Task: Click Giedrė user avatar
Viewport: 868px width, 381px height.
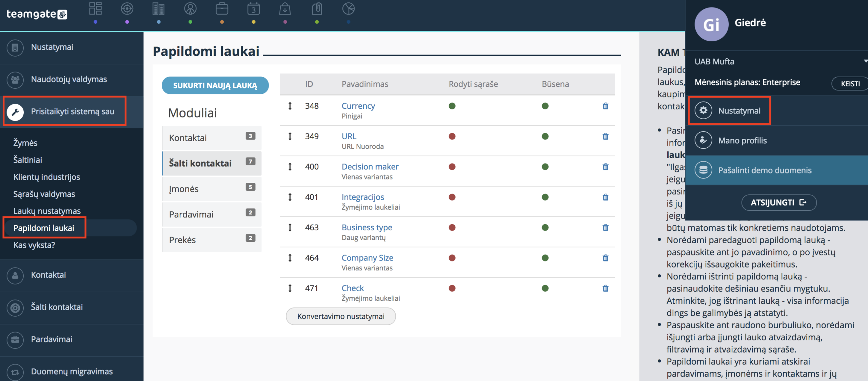Action: click(x=711, y=24)
